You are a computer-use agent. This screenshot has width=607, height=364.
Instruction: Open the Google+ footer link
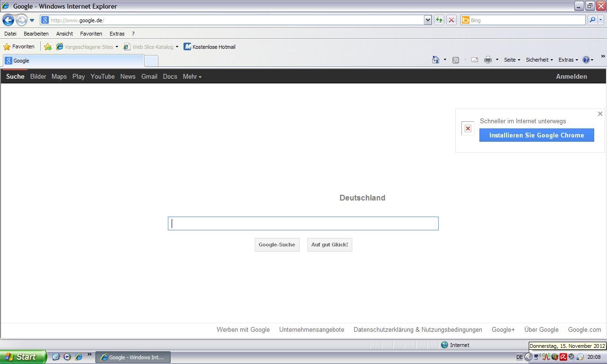tap(503, 329)
